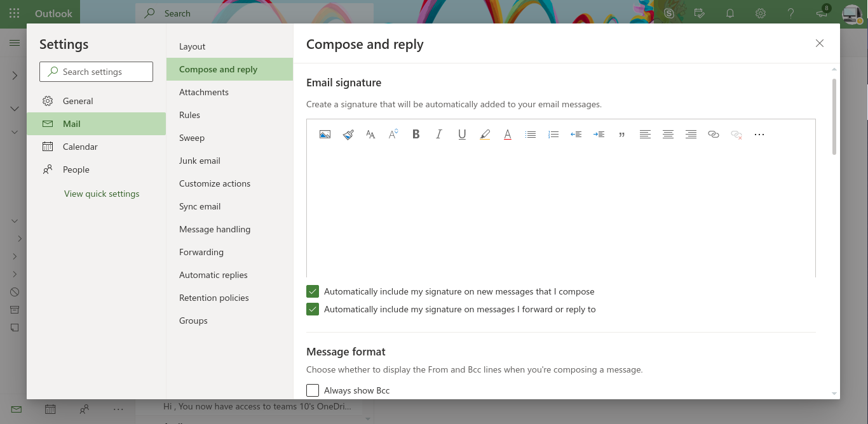
Task: Open more formatting options ellipsis
Action: click(759, 135)
